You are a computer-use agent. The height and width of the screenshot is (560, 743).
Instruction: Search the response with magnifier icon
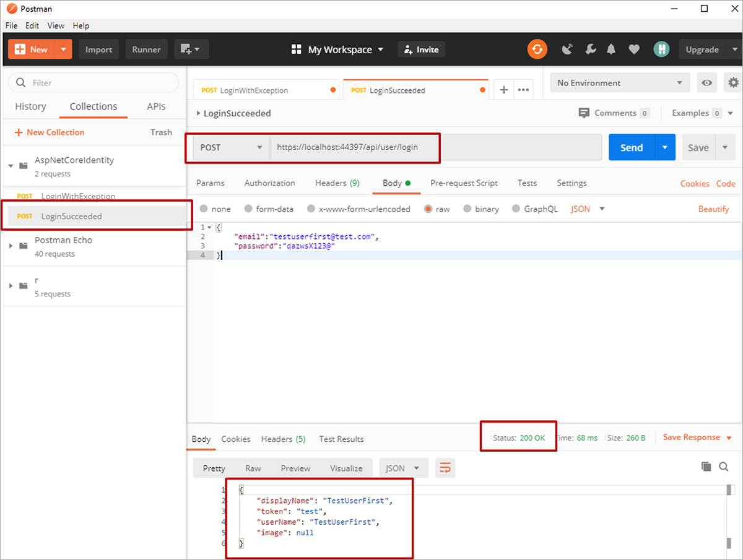[724, 467]
